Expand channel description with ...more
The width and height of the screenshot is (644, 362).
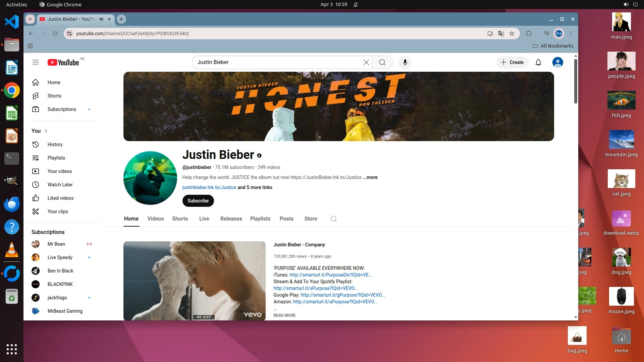[x=370, y=177]
